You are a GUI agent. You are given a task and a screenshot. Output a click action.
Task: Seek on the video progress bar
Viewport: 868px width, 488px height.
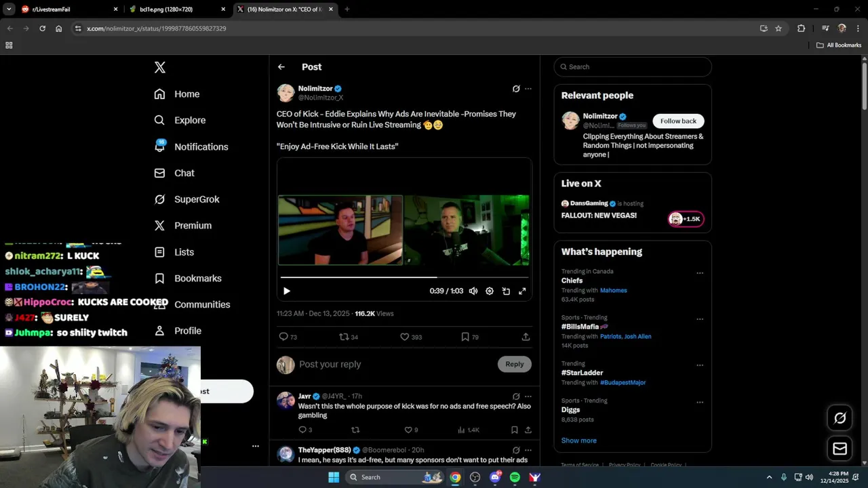[x=404, y=277]
